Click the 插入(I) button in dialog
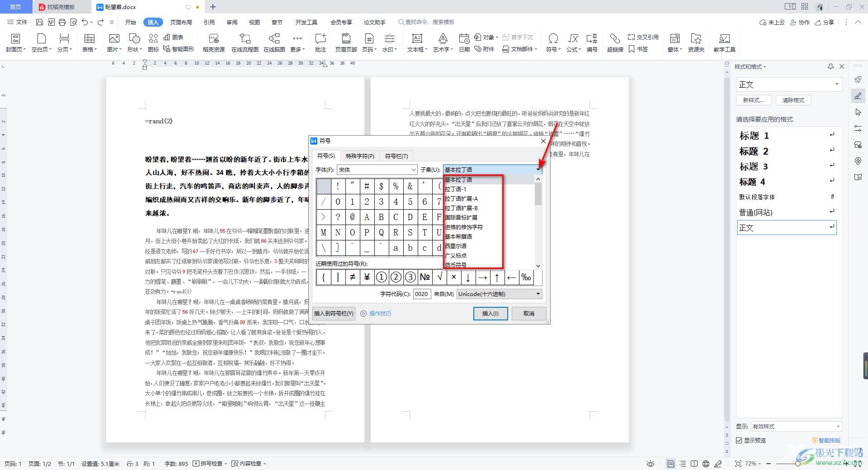The width and height of the screenshot is (868, 470). (x=491, y=313)
